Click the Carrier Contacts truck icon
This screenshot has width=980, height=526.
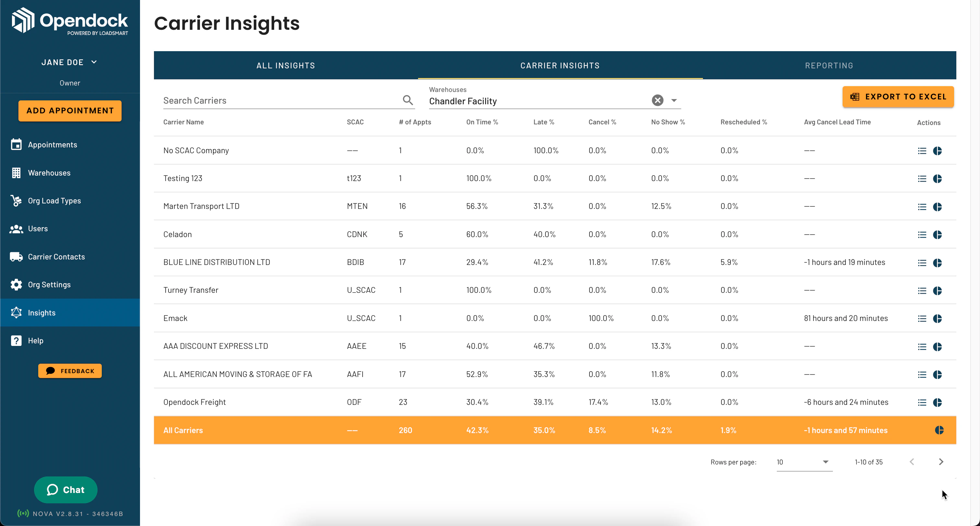(16, 257)
